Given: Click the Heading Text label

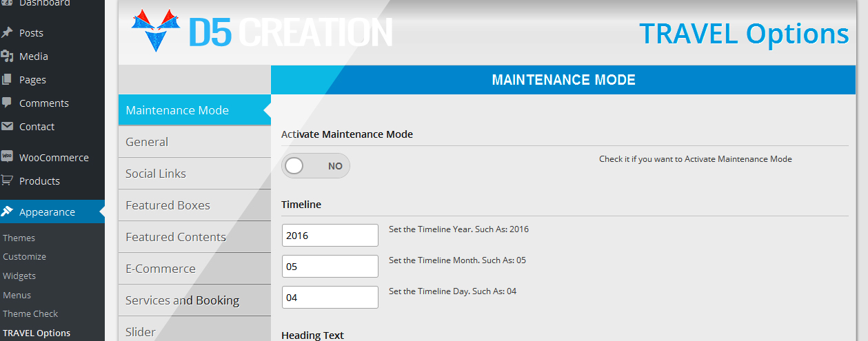Looking at the screenshot, I should 312,335.
